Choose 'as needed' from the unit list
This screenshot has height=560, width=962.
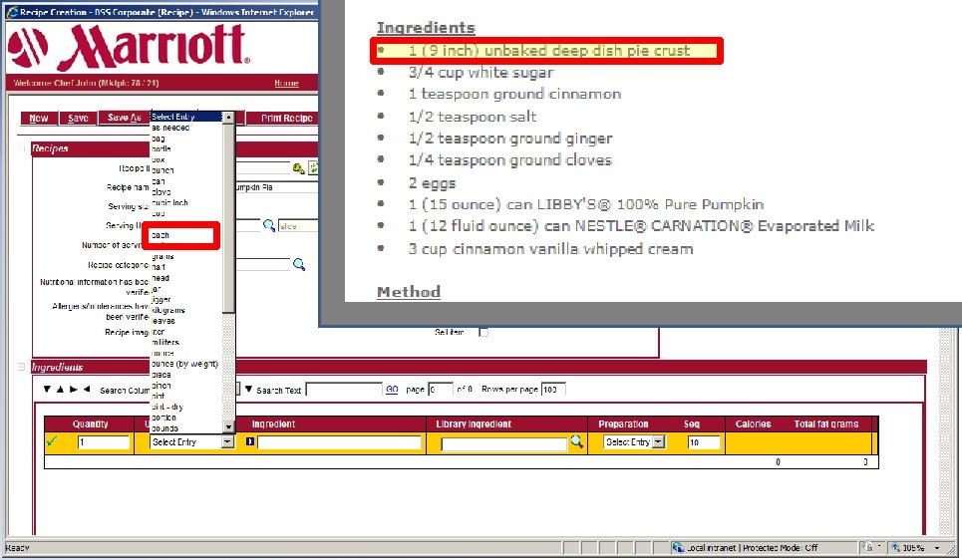click(x=170, y=128)
